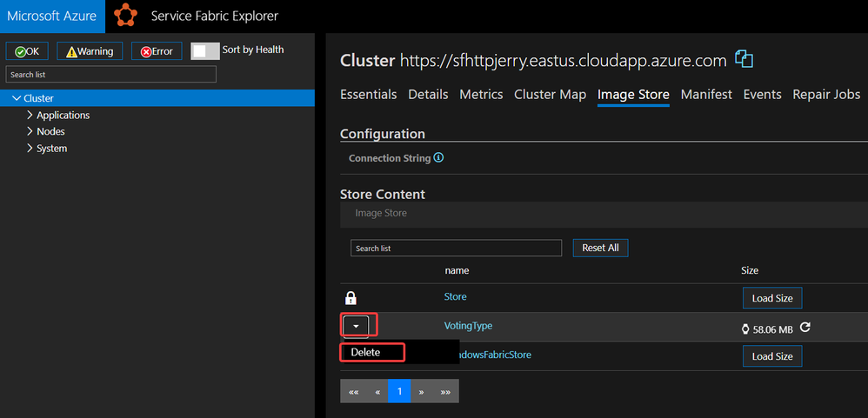This screenshot has width=868, height=418.
Task: Sort the list by Size column
Action: (750, 271)
